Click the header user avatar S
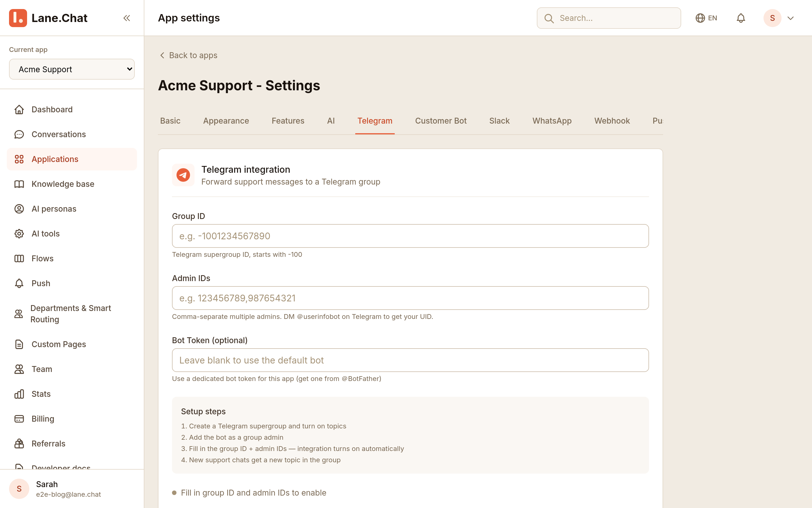 773,18
